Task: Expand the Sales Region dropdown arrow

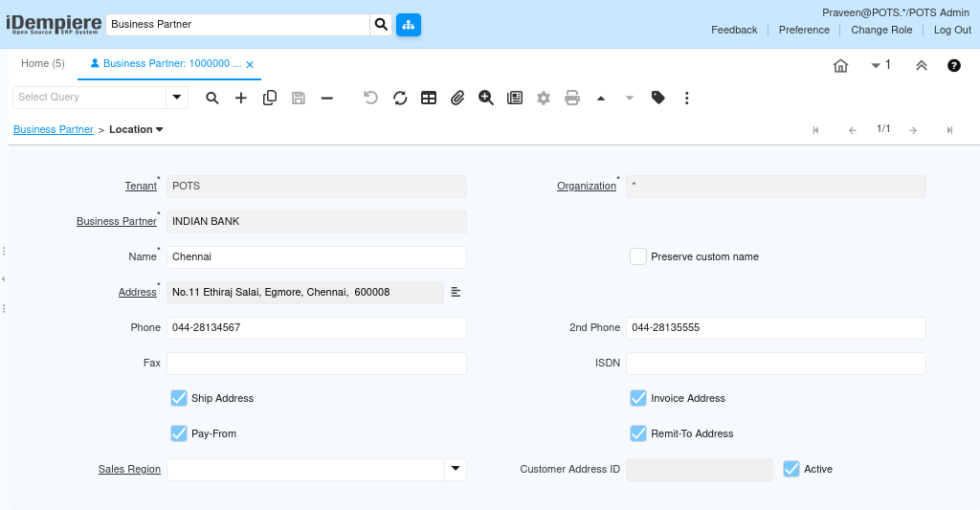Action: pos(456,470)
